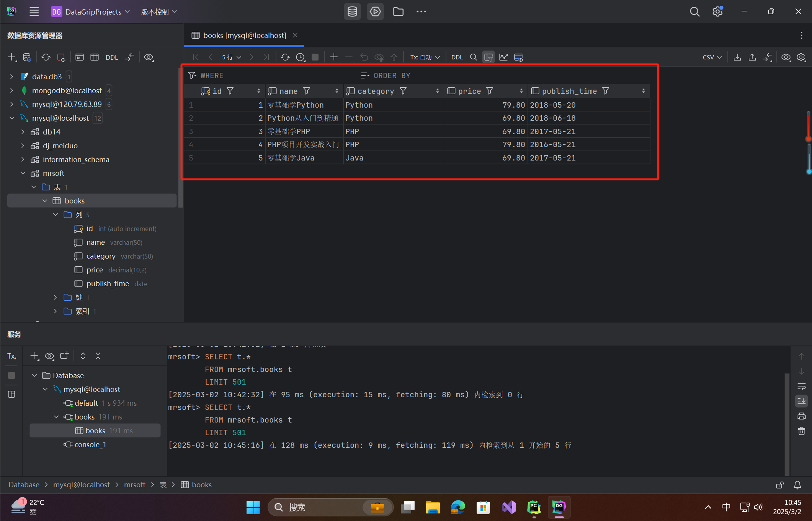Image resolution: width=812 pixels, height=521 pixels.
Task: Open table editor settings gear
Action: click(x=801, y=57)
